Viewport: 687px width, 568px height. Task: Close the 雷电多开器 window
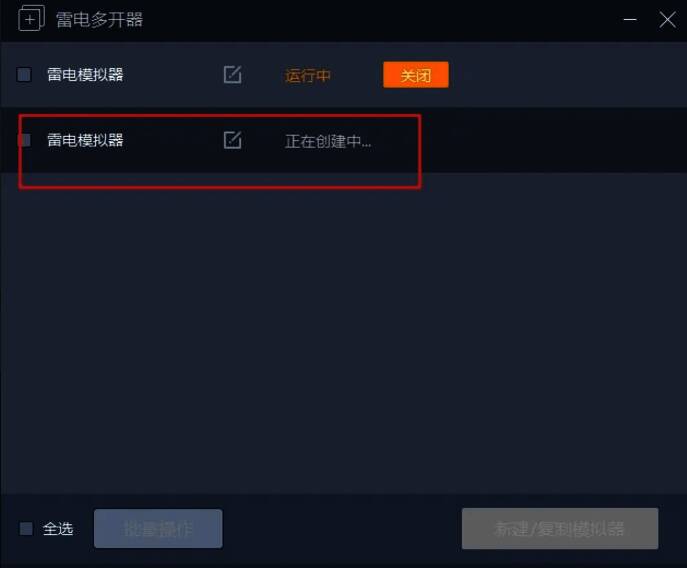pyautogui.click(x=667, y=19)
